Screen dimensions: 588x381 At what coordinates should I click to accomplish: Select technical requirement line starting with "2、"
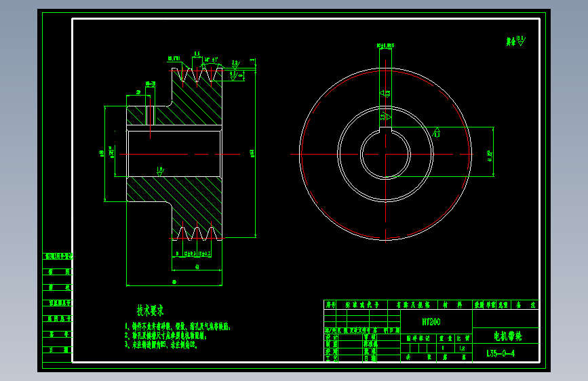tap(165, 336)
